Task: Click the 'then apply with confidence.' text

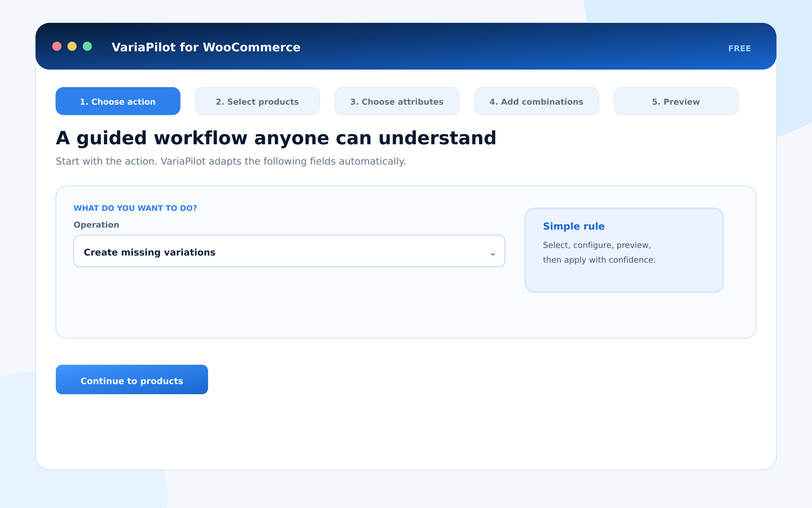Action: (x=599, y=260)
